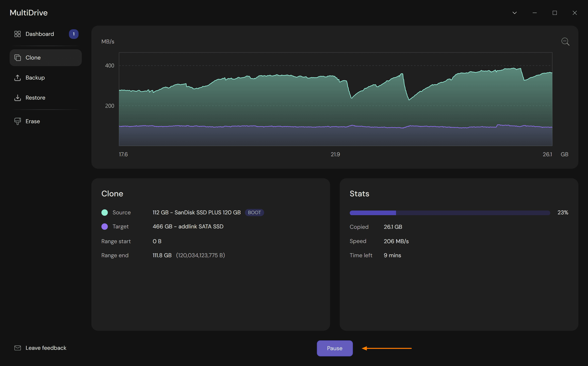The image size is (588, 366).
Task: Expand the title bar chevron menu
Action: (515, 13)
